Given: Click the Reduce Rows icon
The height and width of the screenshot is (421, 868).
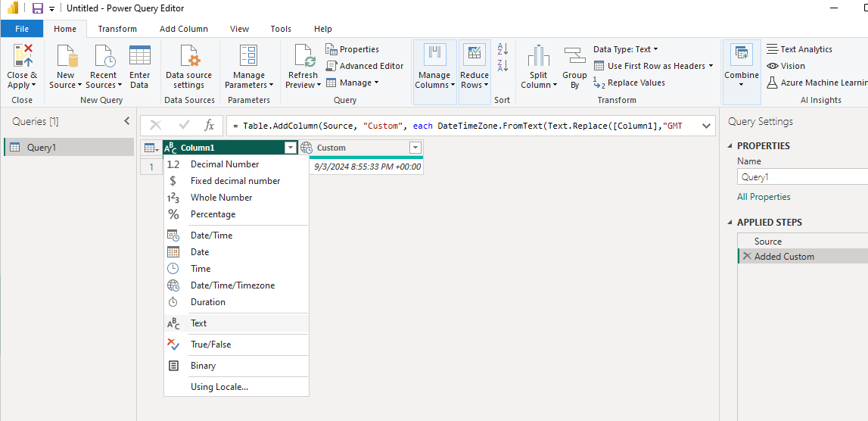Looking at the screenshot, I should coord(474,55).
